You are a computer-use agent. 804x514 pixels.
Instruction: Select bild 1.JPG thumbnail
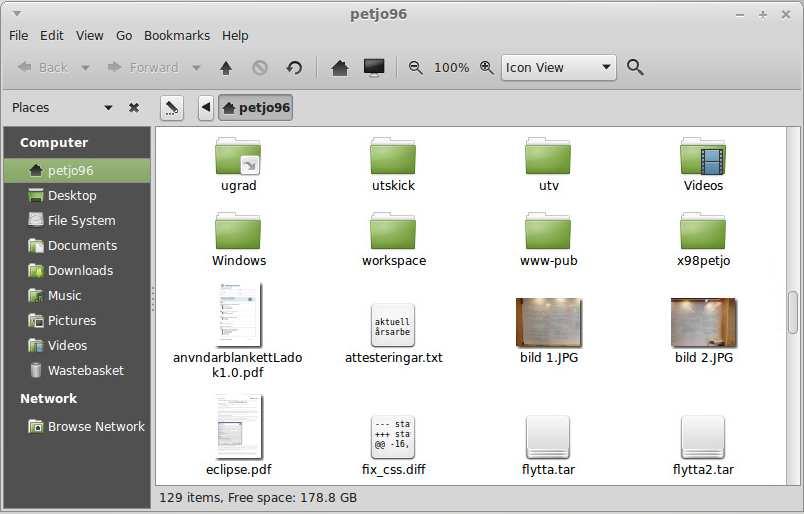click(x=549, y=331)
